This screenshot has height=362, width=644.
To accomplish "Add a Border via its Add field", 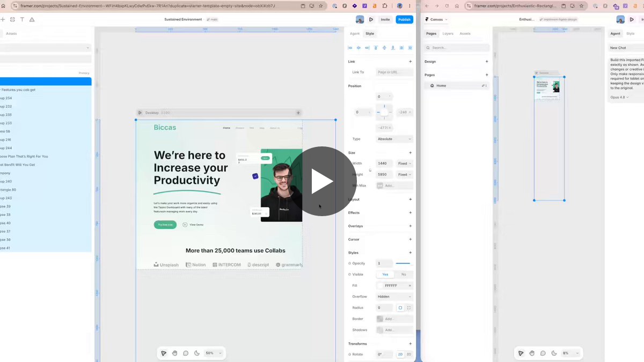I will click(x=394, y=319).
